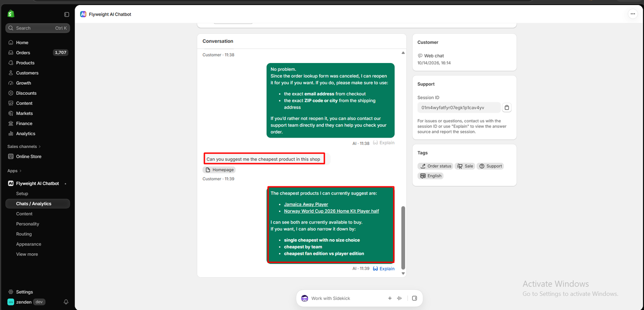
Task: Open notifications bell icon
Action: coord(66,302)
